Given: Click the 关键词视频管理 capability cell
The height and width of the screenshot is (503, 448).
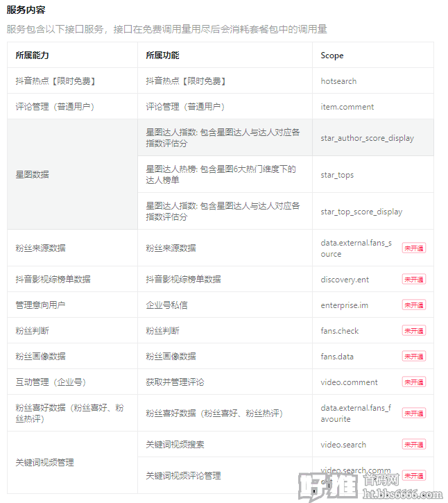Looking at the screenshot, I should [44, 462].
